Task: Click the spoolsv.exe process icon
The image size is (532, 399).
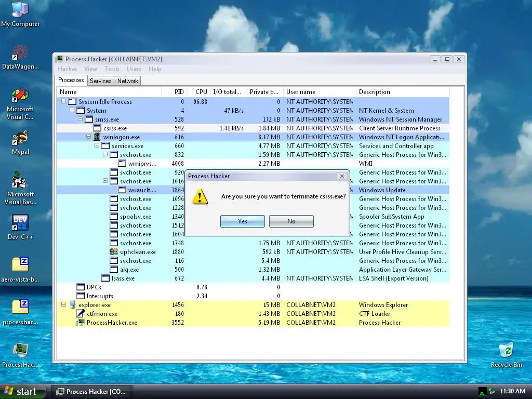Action: 114,216
